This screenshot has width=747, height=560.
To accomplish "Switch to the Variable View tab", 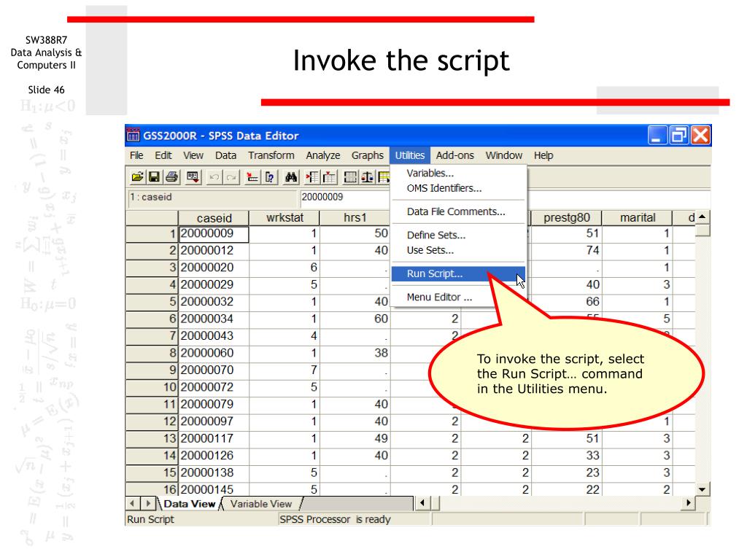I will pos(261,504).
